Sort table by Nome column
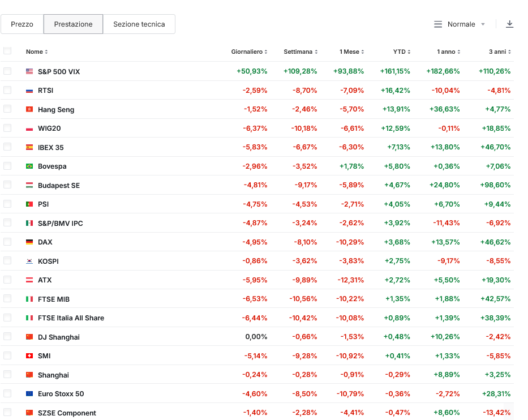 [37, 52]
